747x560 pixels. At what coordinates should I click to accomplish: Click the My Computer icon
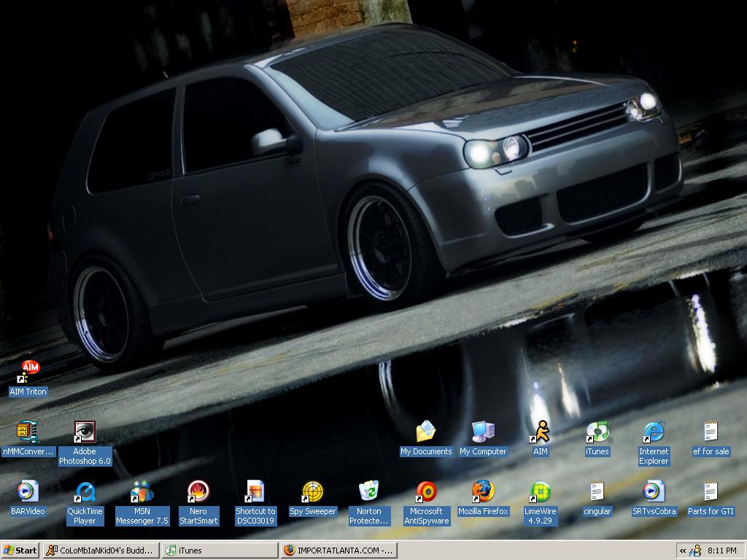(x=483, y=432)
